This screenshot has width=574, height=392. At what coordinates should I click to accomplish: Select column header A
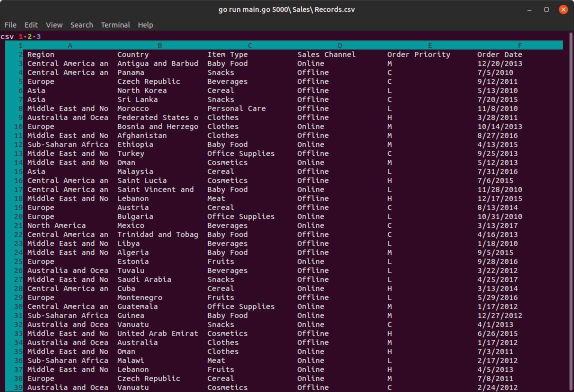click(70, 45)
